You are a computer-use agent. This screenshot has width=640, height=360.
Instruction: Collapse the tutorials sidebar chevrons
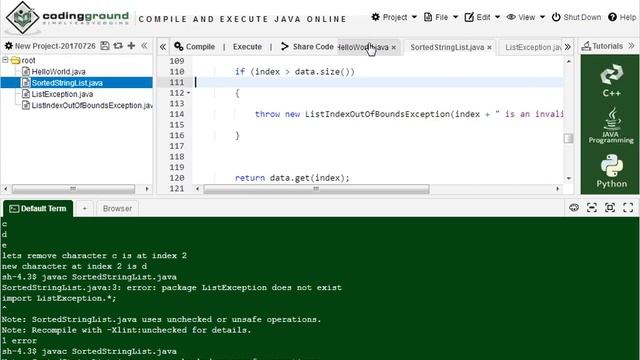click(x=631, y=46)
